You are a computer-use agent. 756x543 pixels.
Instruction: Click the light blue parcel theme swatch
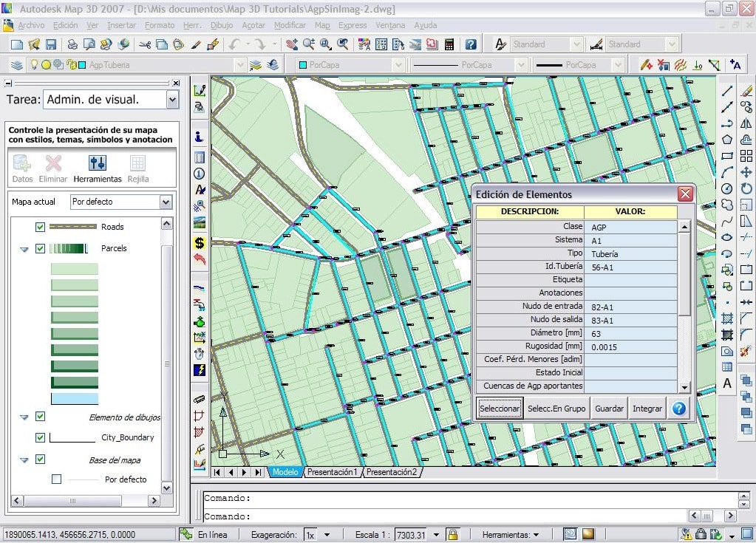[75, 399]
